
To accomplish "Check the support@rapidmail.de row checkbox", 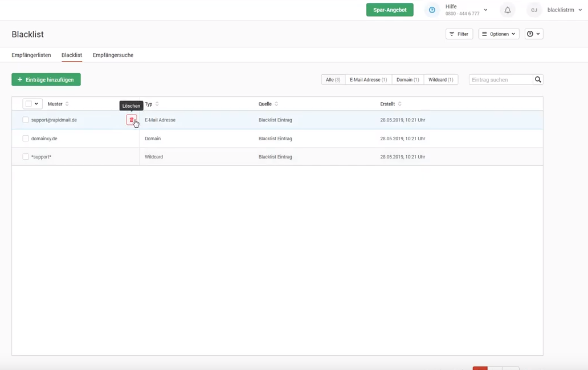I will coord(26,120).
